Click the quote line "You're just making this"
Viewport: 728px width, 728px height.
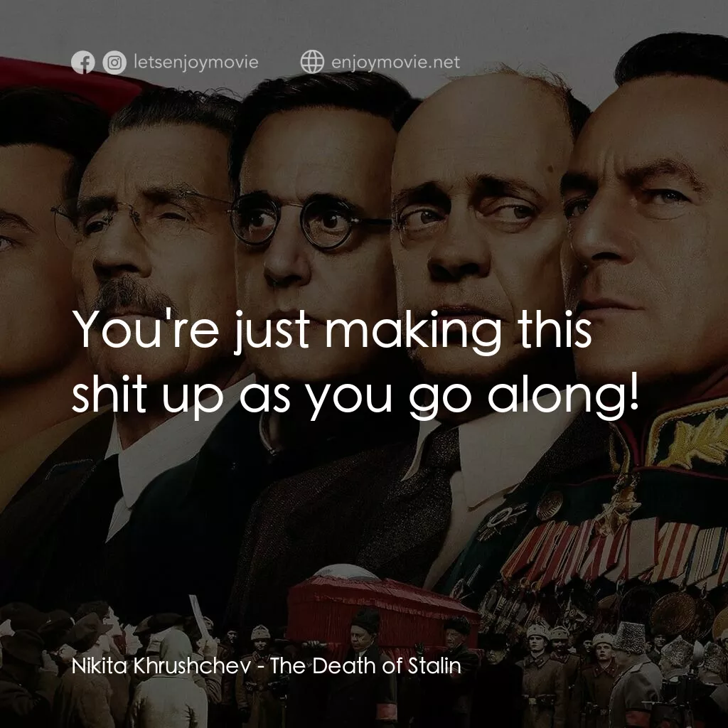click(332, 331)
